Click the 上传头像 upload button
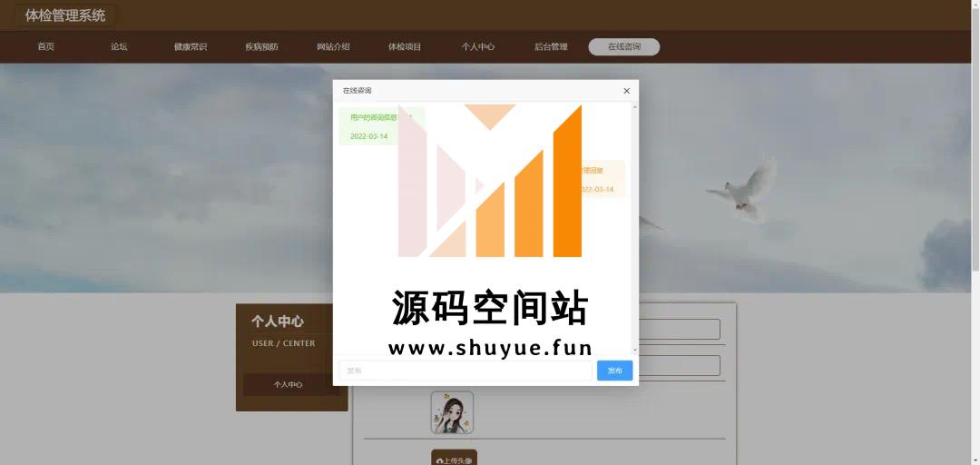This screenshot has width=980, height=465. coord(455,459)
